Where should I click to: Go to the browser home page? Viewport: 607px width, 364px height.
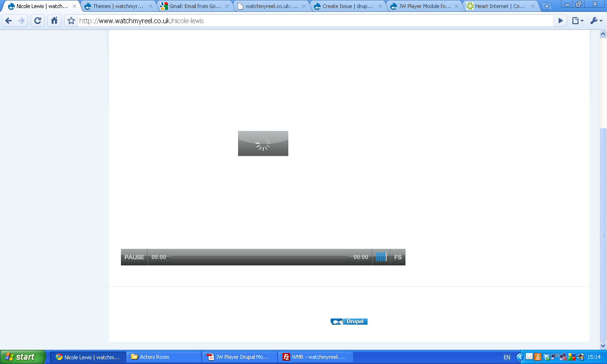[54, 21]
